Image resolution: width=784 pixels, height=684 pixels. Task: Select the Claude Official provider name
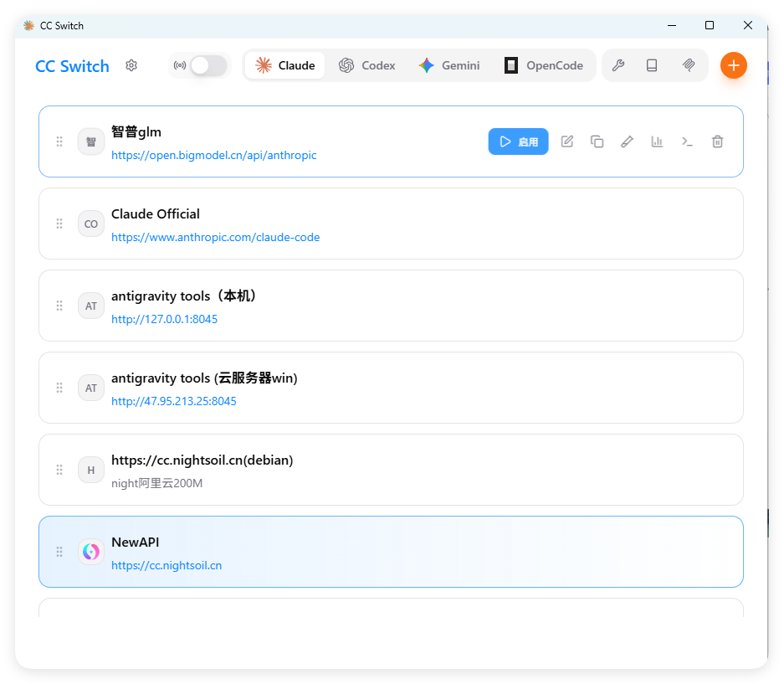click(156, 214)
